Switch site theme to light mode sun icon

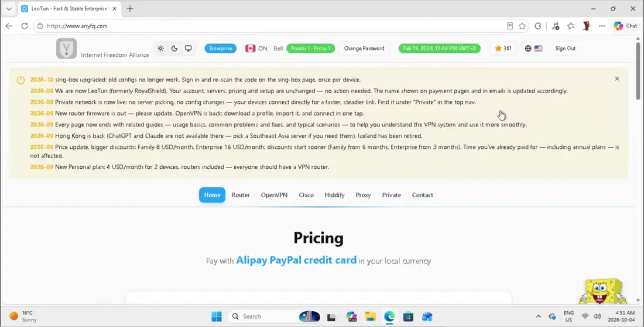pos(160,49)
